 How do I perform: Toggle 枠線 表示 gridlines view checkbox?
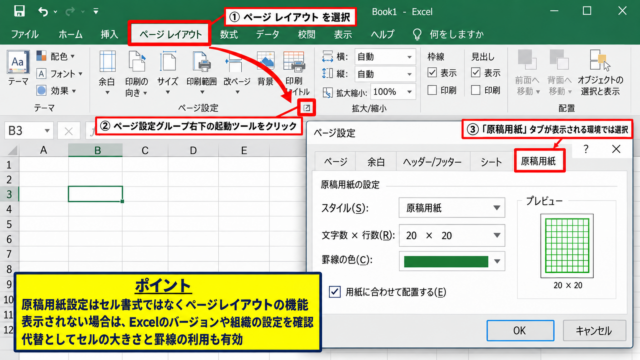pos(432,73)
